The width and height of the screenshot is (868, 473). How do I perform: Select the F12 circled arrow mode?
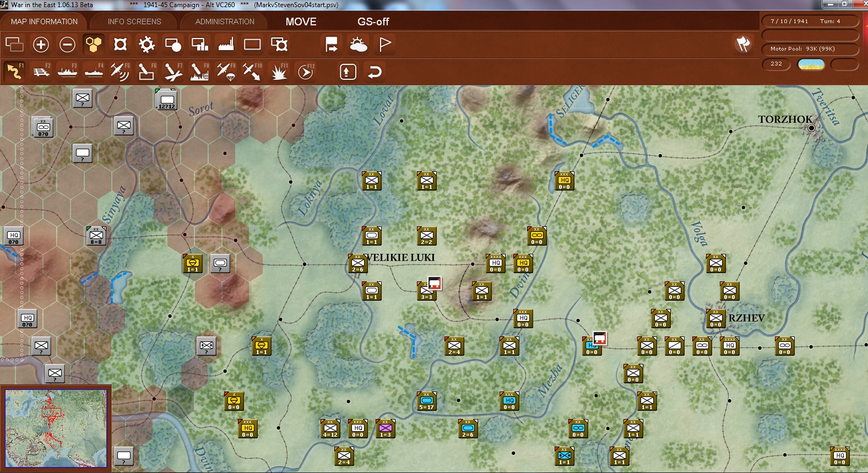coord(306,72)
